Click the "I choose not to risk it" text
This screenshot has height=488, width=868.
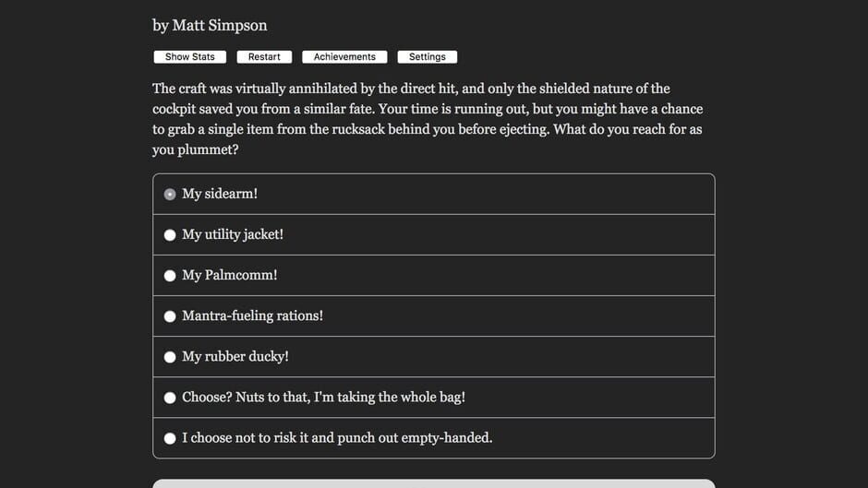(337, 437)
